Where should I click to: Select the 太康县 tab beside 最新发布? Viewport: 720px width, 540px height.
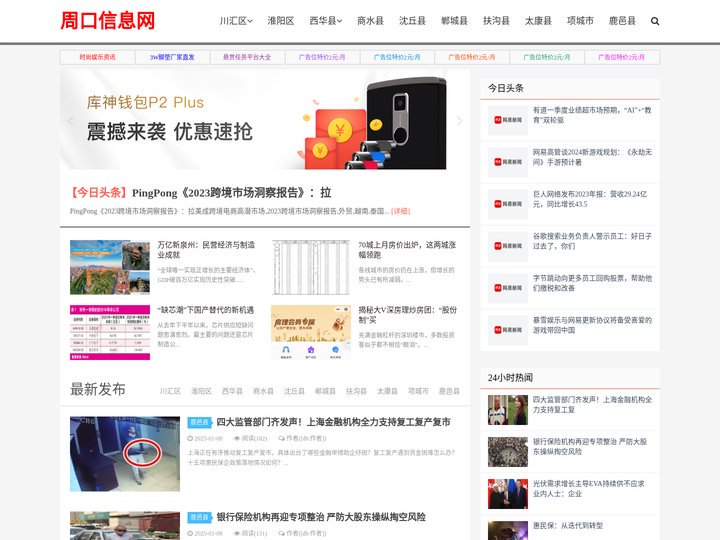pyautogui.click(x=387, y=391)
